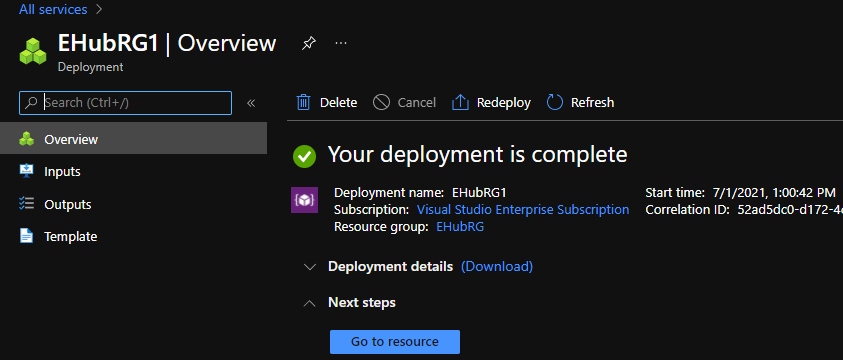
Task: Click the Inputs monitor icon
Action: pyautogui.click(x=26, y=171)
